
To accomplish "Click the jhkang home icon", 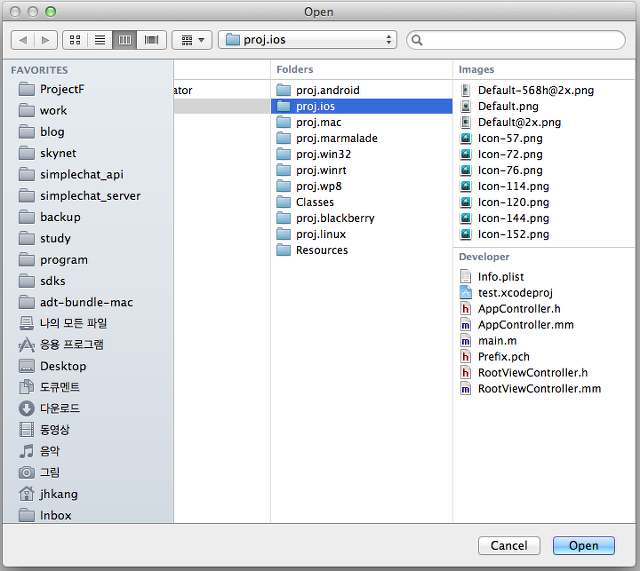I will [x=27, y=493].
